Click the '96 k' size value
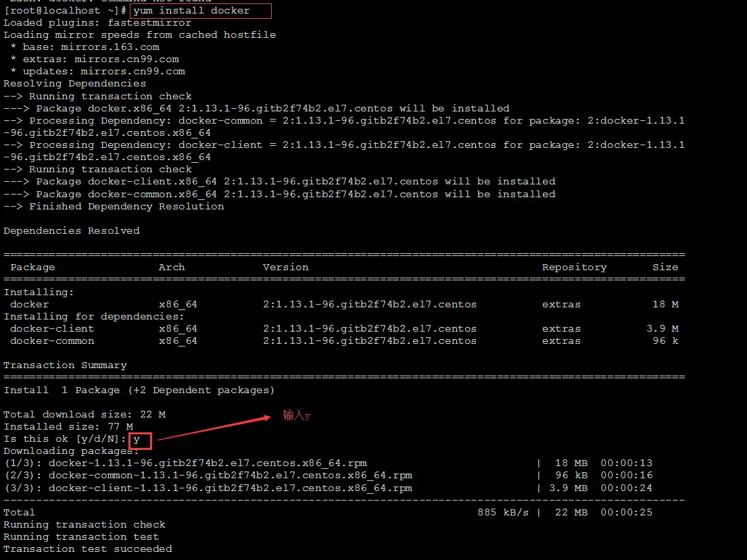The height and width of the screenshot is (560, 747). point(665,341)
